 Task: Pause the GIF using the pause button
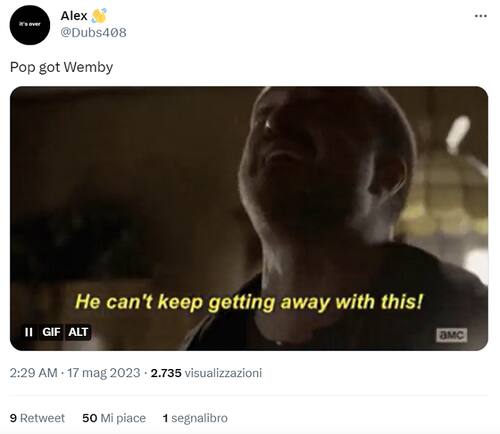(x=29, y=332)
